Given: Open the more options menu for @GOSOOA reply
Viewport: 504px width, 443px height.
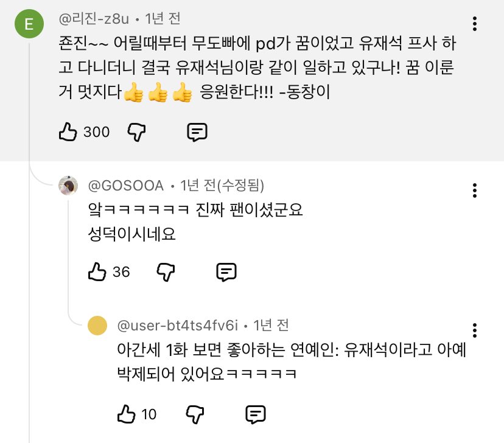Looking at the screenshot, I should 474,190.
